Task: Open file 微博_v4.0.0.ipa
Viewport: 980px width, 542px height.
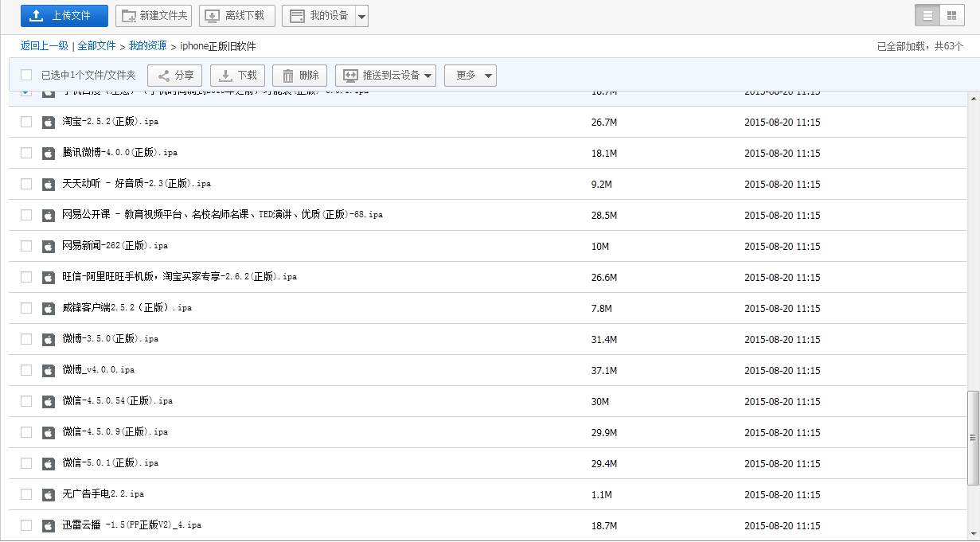Action: coord(99,370)
